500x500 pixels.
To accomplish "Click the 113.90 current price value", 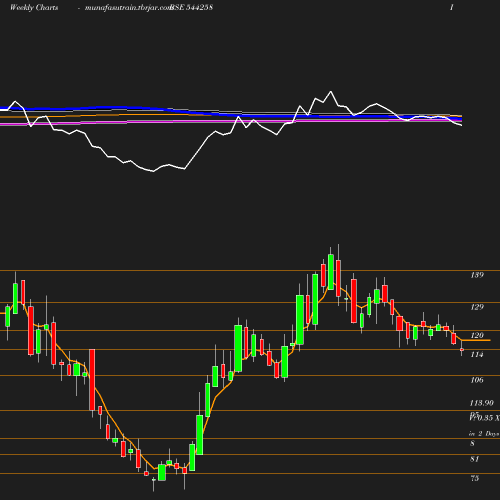I will [x=481, y=403].
